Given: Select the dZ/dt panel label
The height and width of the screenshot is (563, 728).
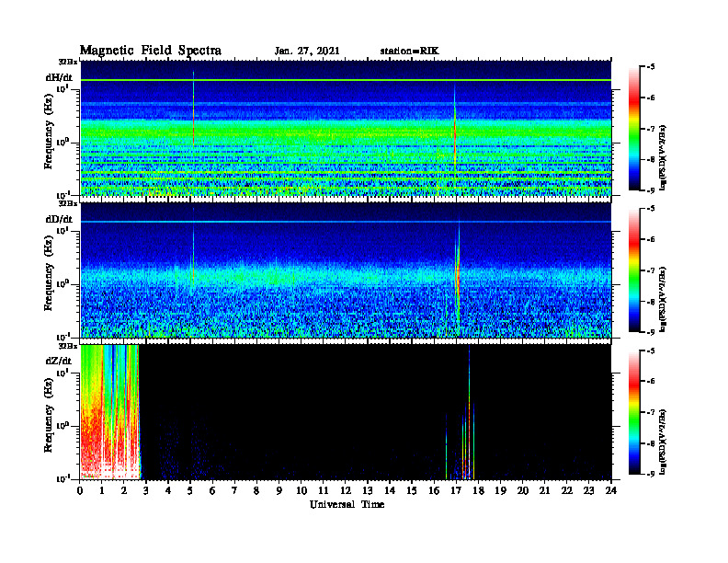Looking at the screenshot, I should [x=59, y=361].
